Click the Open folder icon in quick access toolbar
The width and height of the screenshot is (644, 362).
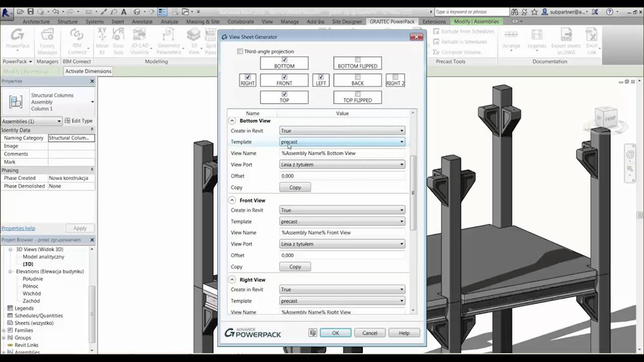tap(21, 12)
